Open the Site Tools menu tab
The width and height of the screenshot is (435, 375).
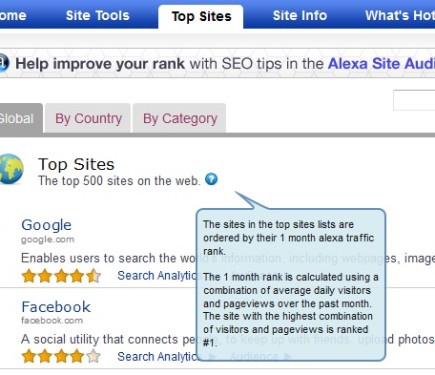(x=98, y=16)
